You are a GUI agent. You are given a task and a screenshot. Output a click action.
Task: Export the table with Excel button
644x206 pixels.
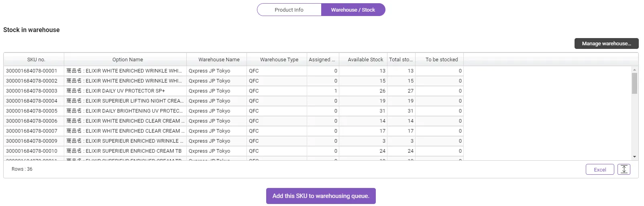pos(600,170)
